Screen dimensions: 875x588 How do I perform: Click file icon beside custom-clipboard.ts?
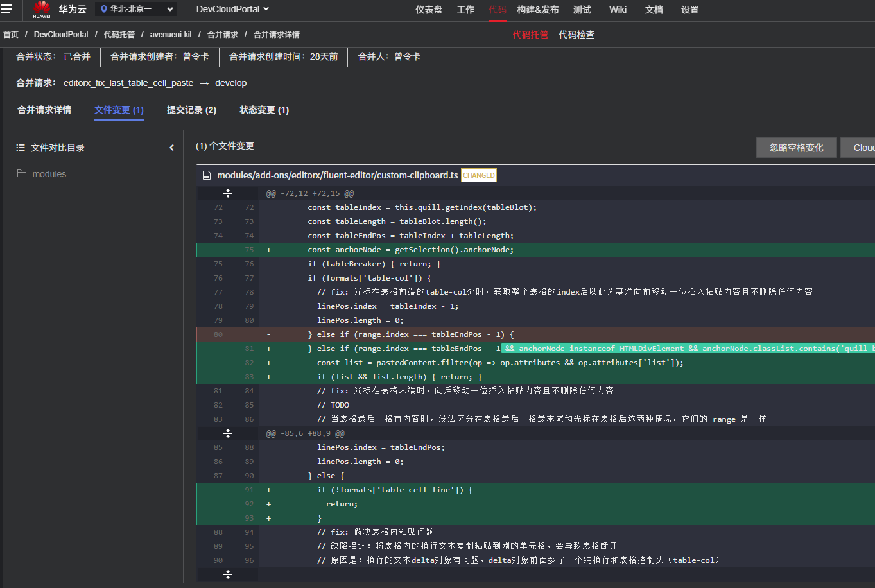207,175
